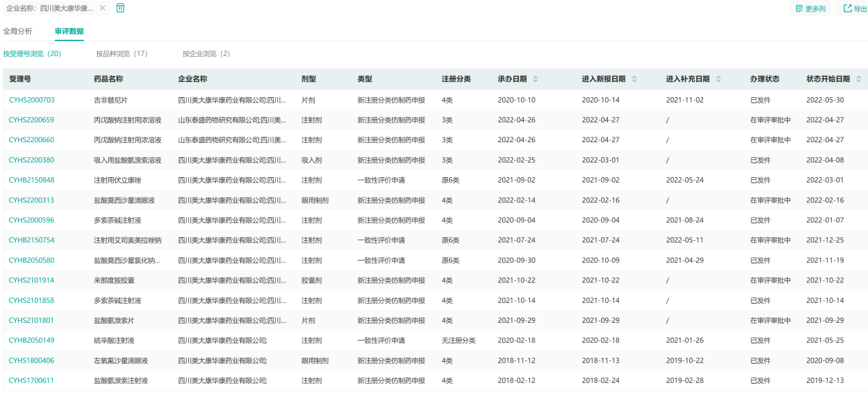Sort by 进入新报日期 using its sort arrows
868x396 pixels.
pyautogui.click(x=635, y=79)
